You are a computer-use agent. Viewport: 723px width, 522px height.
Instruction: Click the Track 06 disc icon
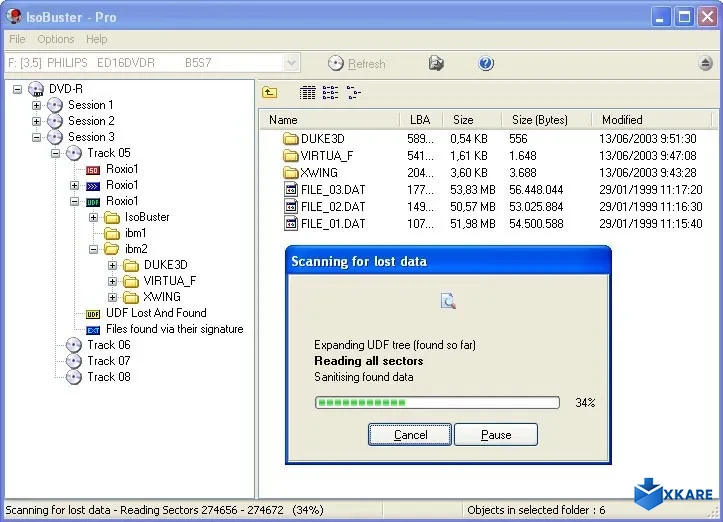pos(74,345)
